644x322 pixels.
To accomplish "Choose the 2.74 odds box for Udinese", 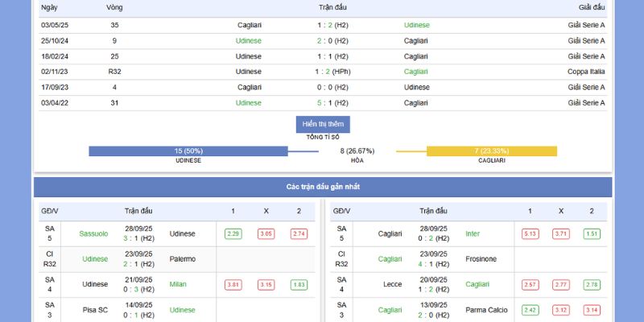I will 298,233.
